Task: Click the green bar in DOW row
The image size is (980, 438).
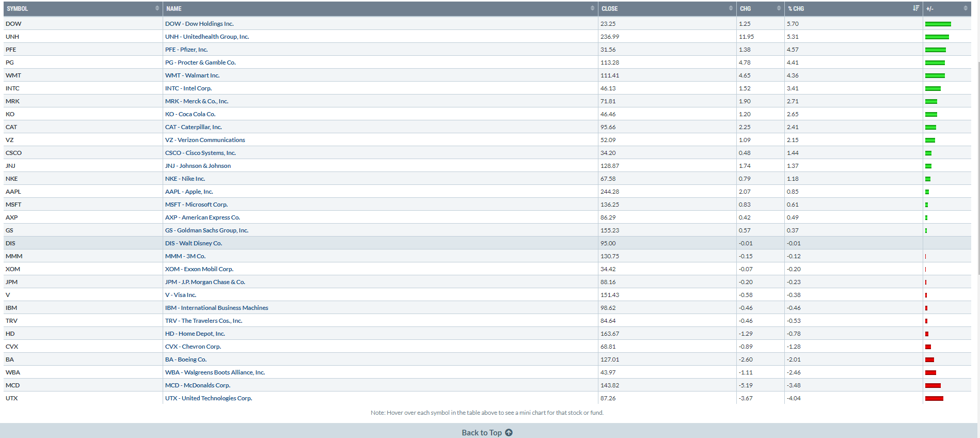Action: coord(938,24)
